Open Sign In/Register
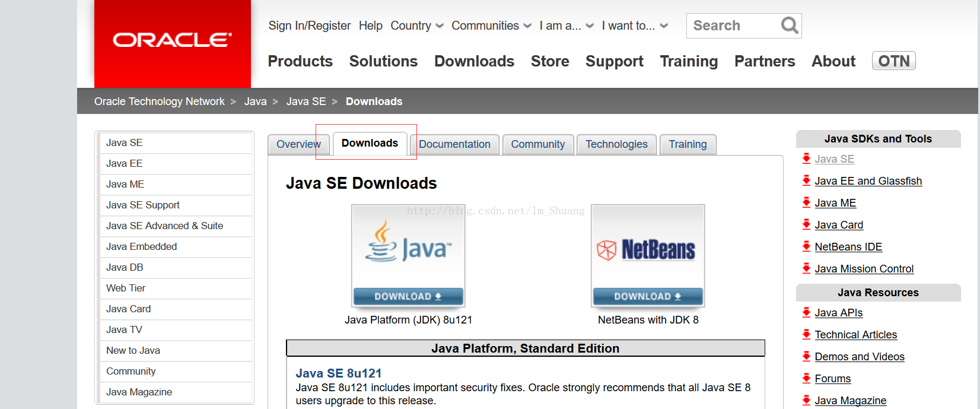This screenshot has width=980, height=409. (x=310, y=26)
